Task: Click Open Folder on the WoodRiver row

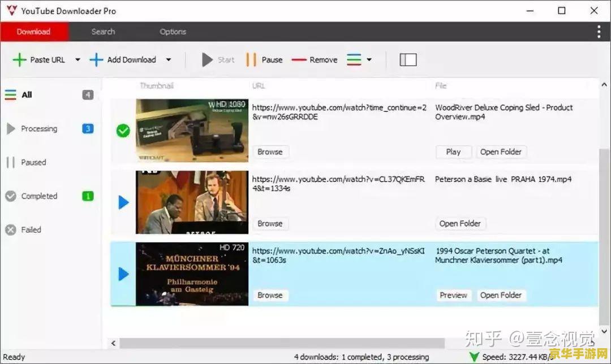Action: pyautogui.click(x=501, y=152)
